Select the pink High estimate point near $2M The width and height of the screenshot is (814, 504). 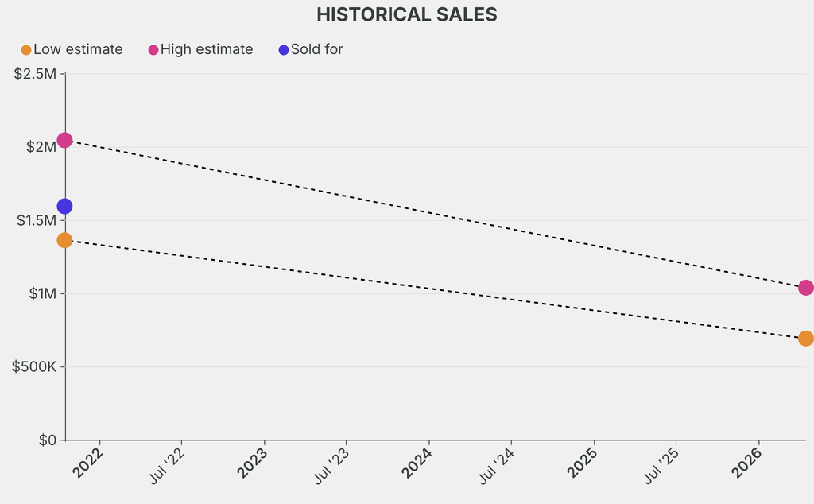coord(64,141)
